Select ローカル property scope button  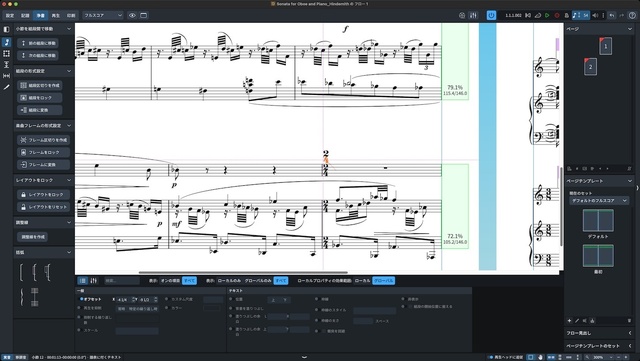(362, 281)
